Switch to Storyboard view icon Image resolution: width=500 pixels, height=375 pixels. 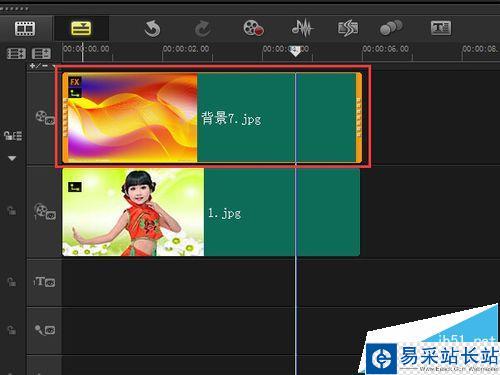pyautogui.click(x=25, y=28)
